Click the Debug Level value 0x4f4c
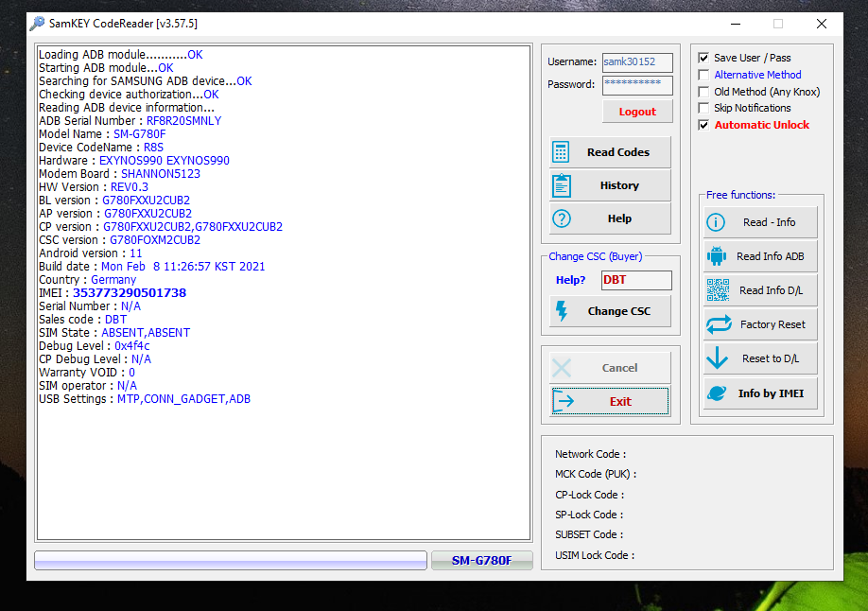Screen dimensions: 868x611 132,345
